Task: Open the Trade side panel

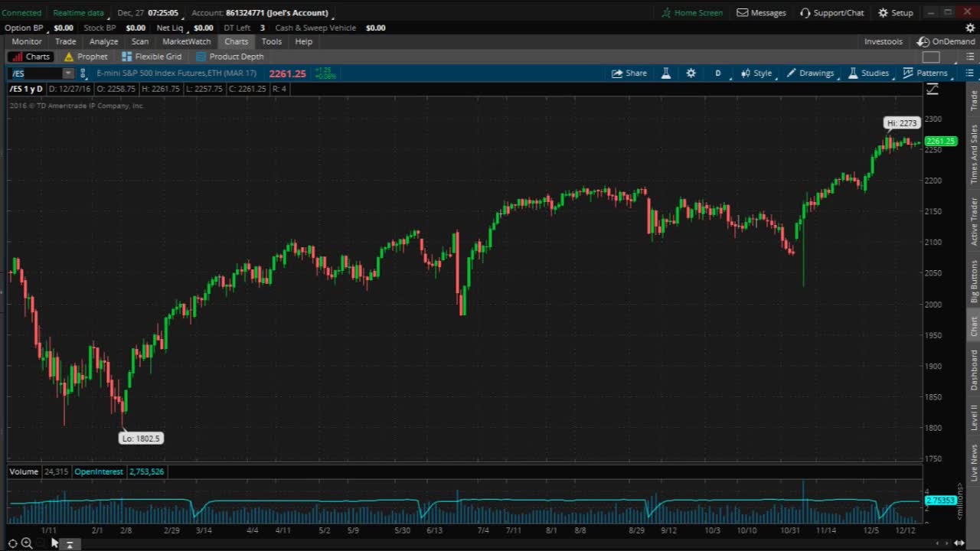Action: point(974,100)
